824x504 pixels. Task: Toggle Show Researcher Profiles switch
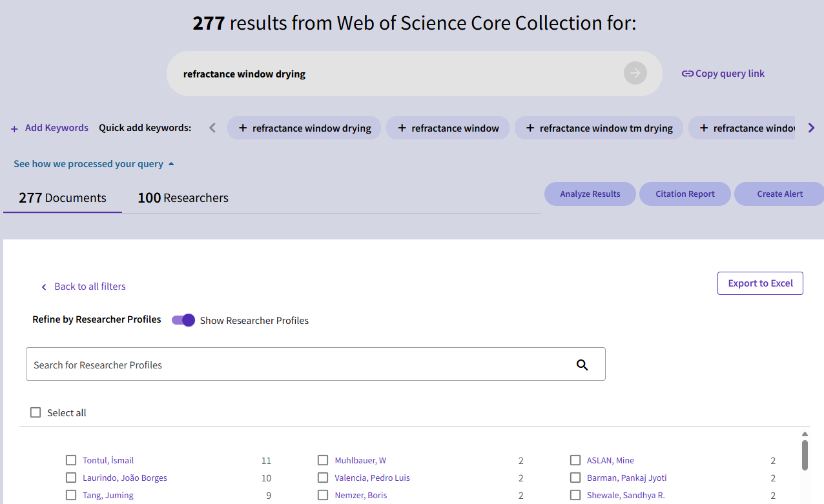pos(183,320)
